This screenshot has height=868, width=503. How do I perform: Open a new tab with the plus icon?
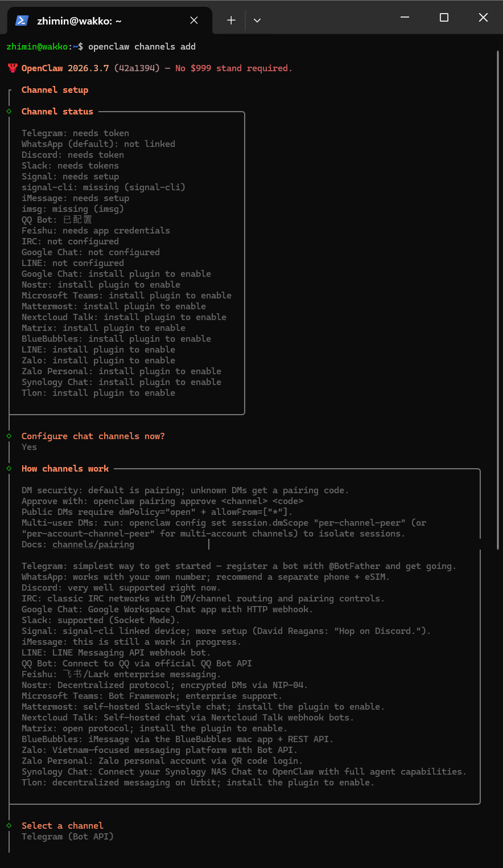(231, 19)
